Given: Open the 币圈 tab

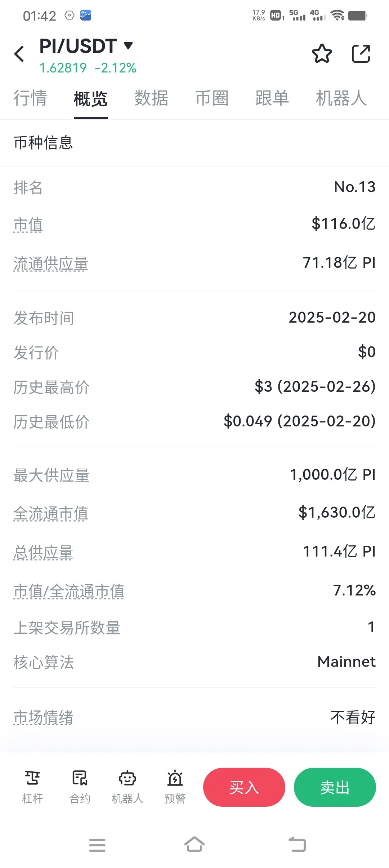Looking at the screenshot, I should pyautogui.click(x=212, y=98).
